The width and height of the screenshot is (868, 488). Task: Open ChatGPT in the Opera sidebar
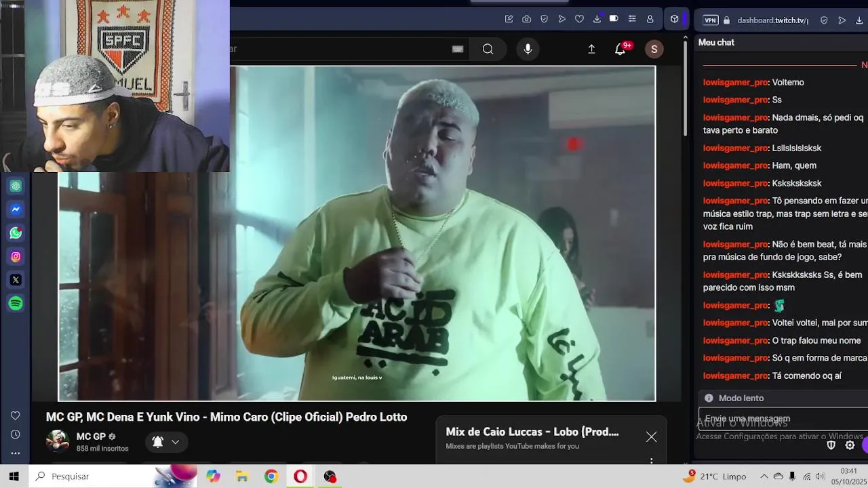(16, 186)
